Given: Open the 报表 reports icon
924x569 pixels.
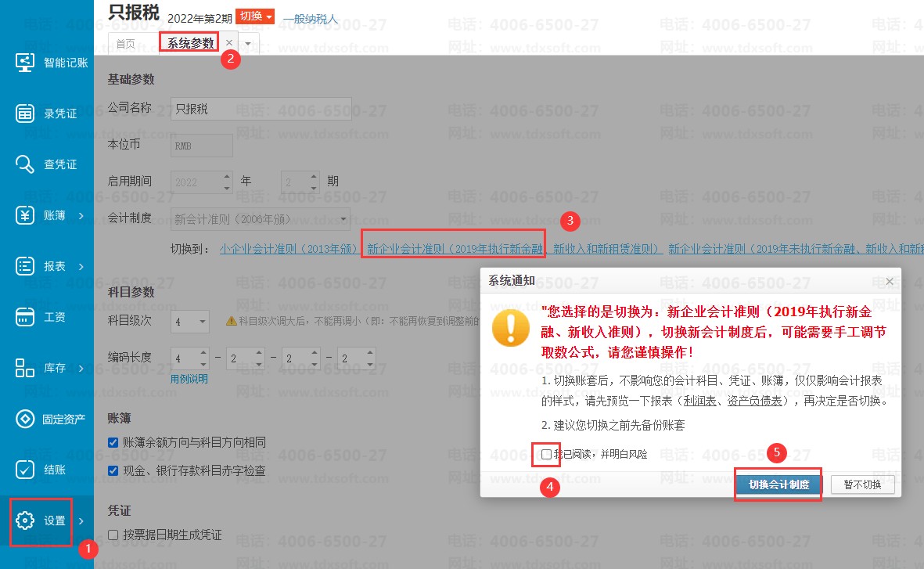Looking at the screenshot, I should coord(25,266).
